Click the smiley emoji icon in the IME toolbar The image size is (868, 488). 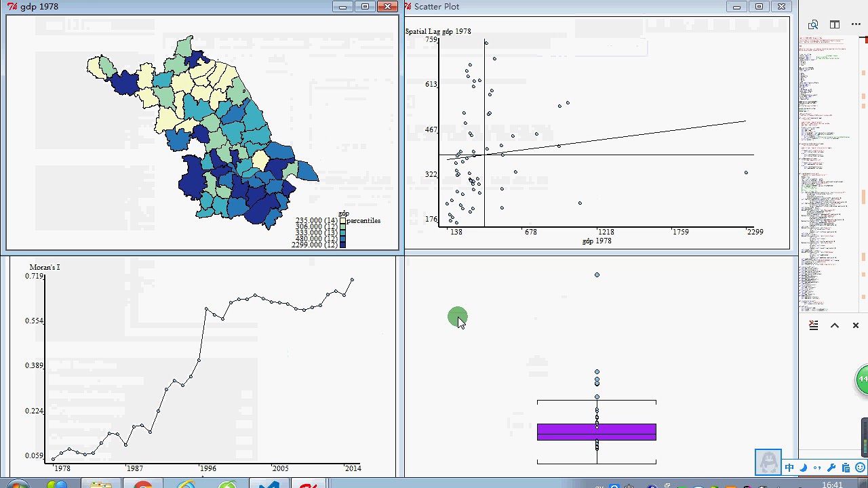(x=859, y=468)
